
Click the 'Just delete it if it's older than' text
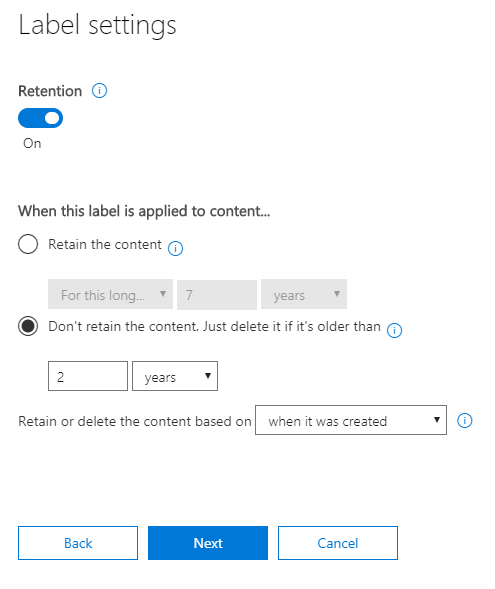click(291, 326)
